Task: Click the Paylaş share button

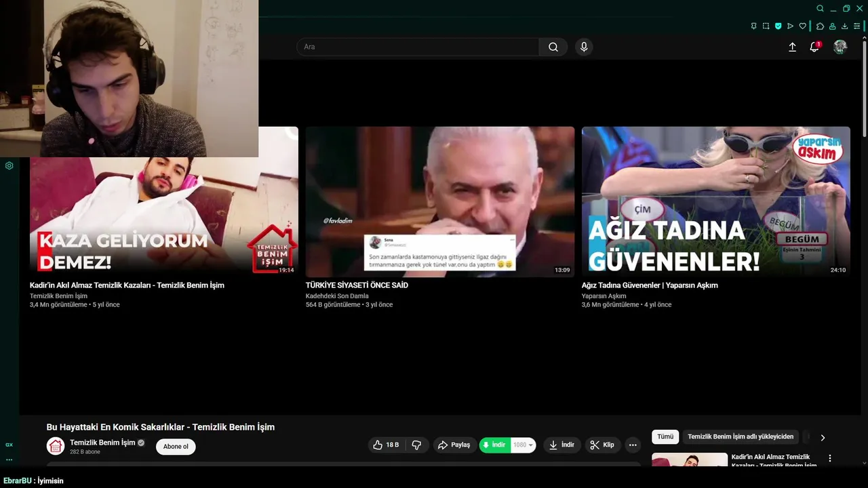Action: coord(454,445)
